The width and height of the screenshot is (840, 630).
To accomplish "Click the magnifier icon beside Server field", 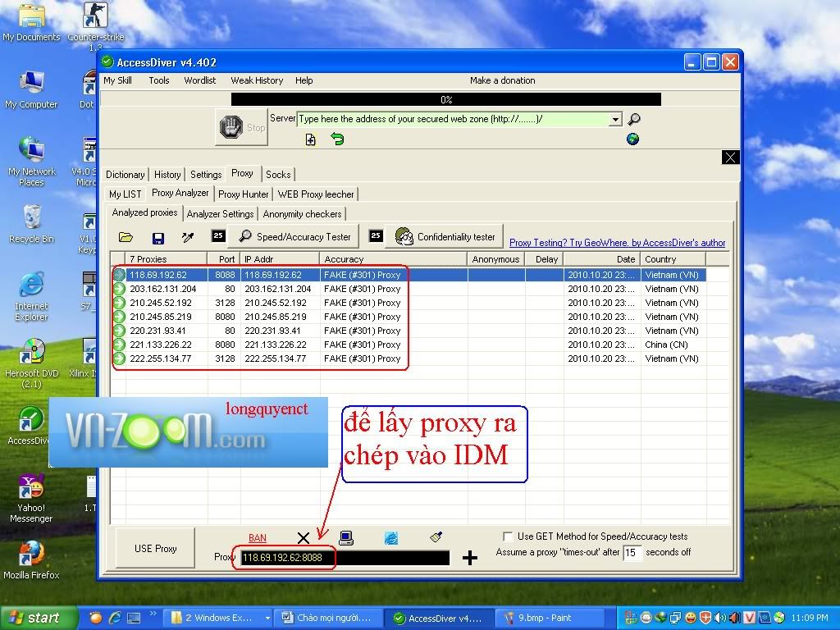I will (x=634, y=119).
